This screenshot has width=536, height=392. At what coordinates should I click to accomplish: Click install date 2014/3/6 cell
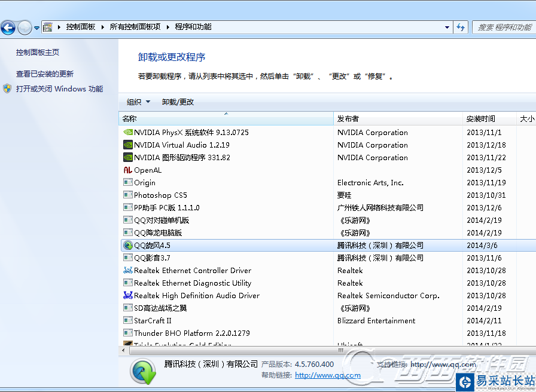point(482,246)
